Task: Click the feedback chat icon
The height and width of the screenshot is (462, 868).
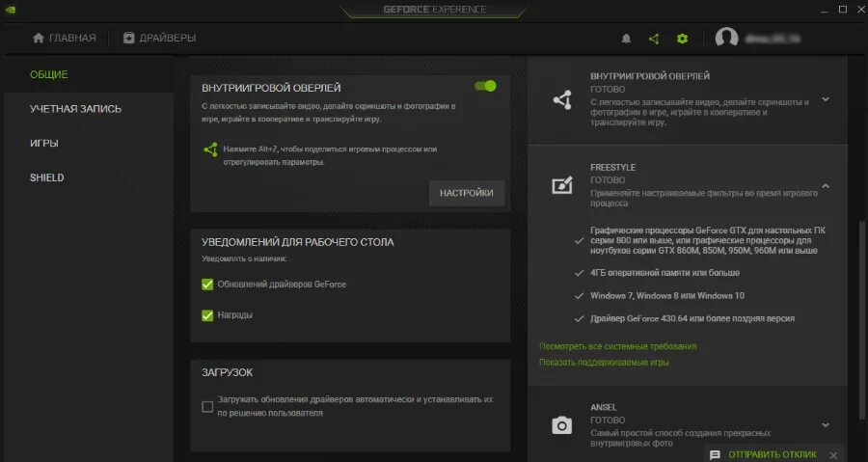Action: [x=715, y=455]
